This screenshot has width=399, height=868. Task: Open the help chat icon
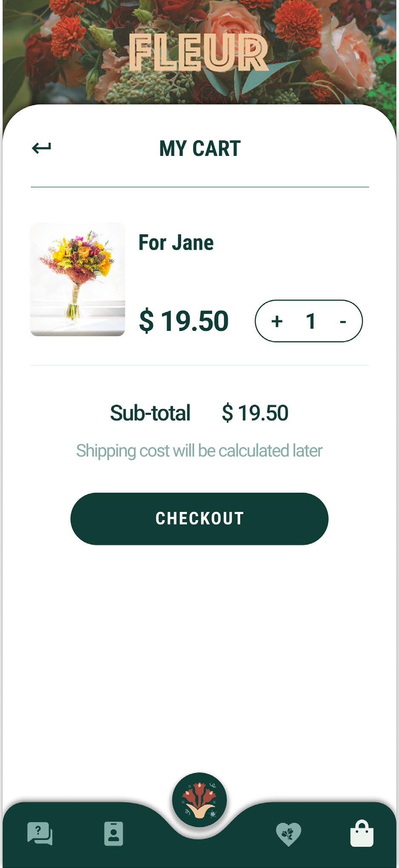coord(40,834)
